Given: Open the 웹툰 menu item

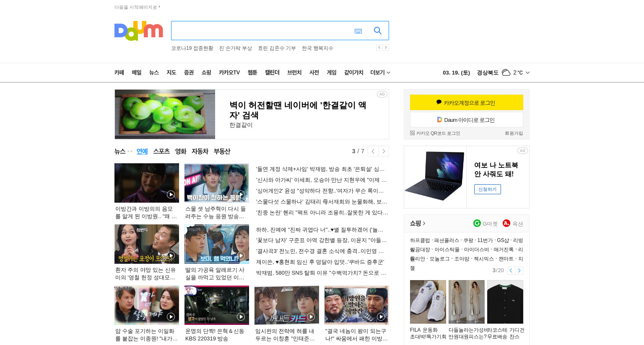Looking at the screenshot, I should [x=252, y=72].
